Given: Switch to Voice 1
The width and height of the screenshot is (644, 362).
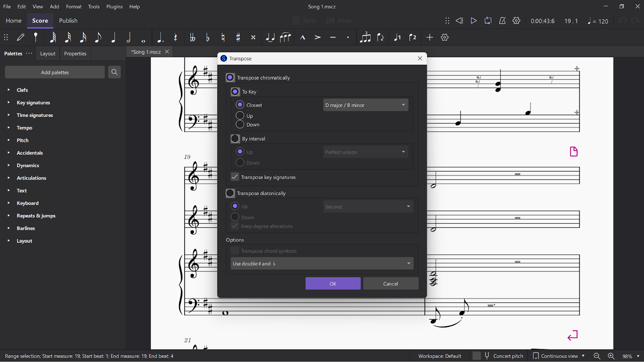Looking at the screenshot, I should (397, 37).
